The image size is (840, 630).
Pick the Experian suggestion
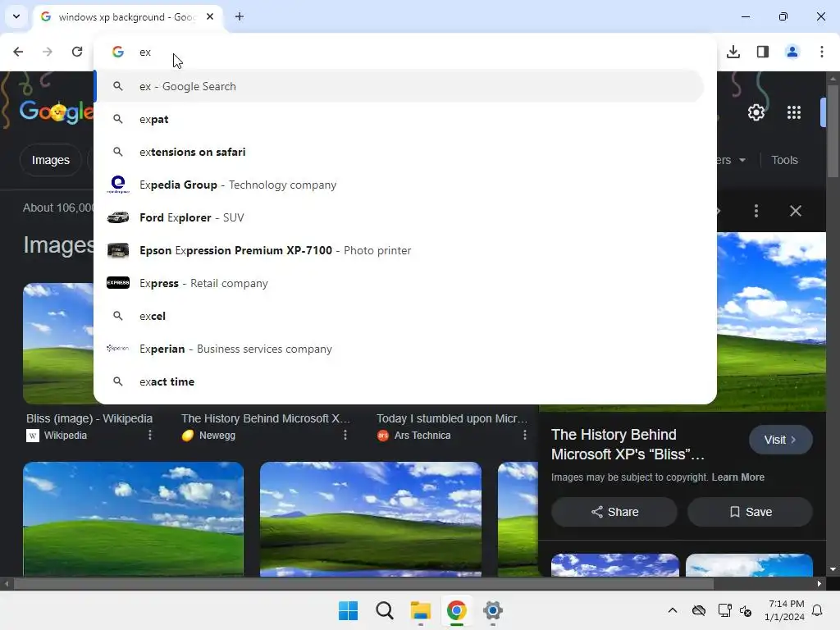pyautogui.click(x=399, y=349)
